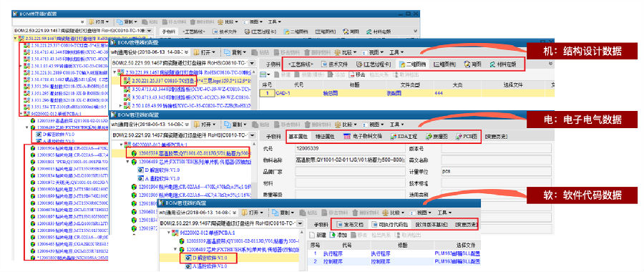Screen dimensions: 644x272
Task: Open 视图 menu in the frontmost window
Action: click(421, 213)
